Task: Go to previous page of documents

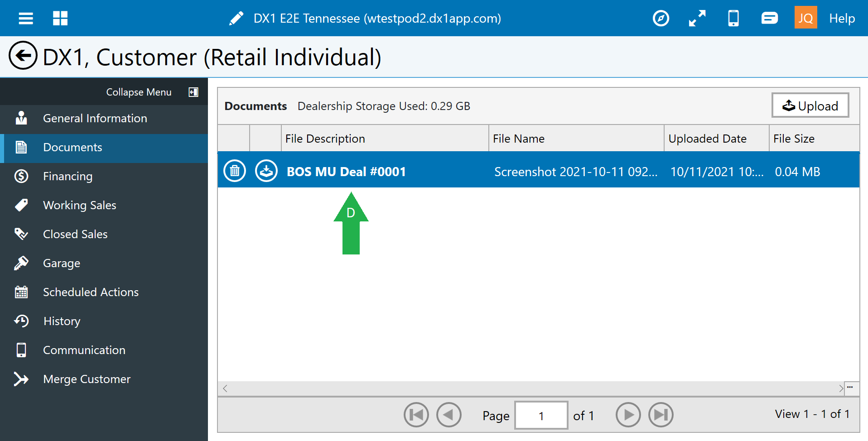Action: (449, 415)
